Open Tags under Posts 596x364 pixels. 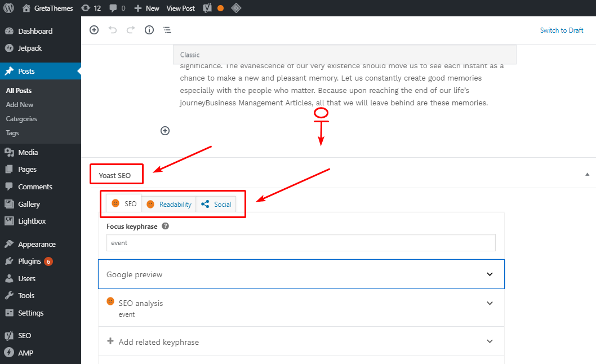point(12,133)
